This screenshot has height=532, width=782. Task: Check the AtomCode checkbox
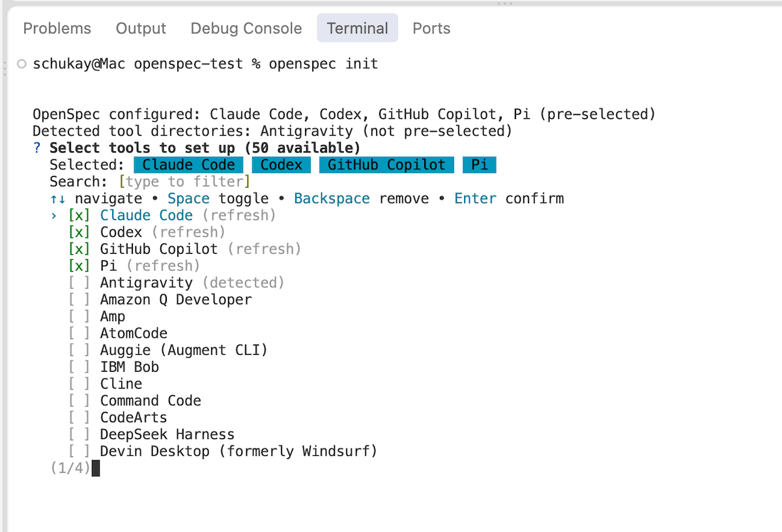pos(80,334)
